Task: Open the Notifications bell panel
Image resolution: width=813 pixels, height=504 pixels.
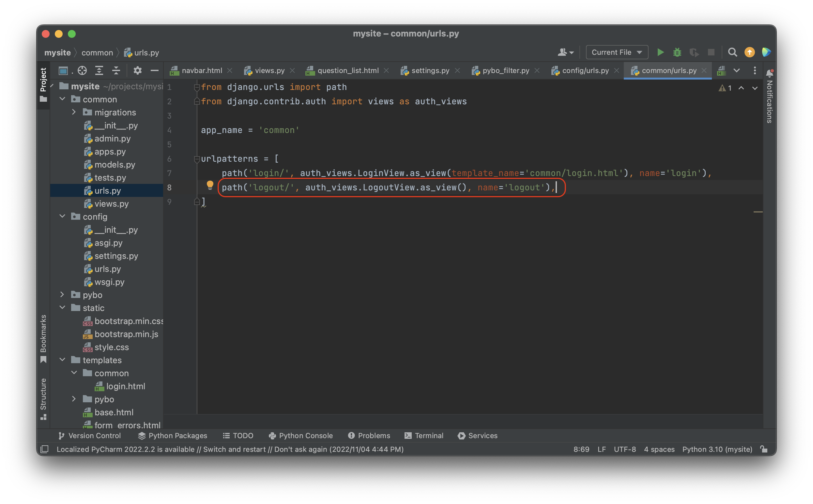Action: (769, 73)
